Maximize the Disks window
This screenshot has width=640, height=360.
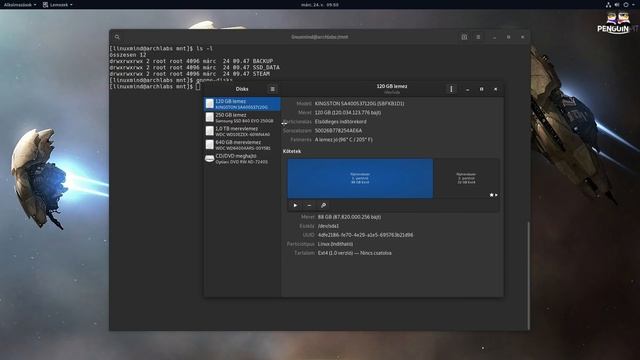481,89
